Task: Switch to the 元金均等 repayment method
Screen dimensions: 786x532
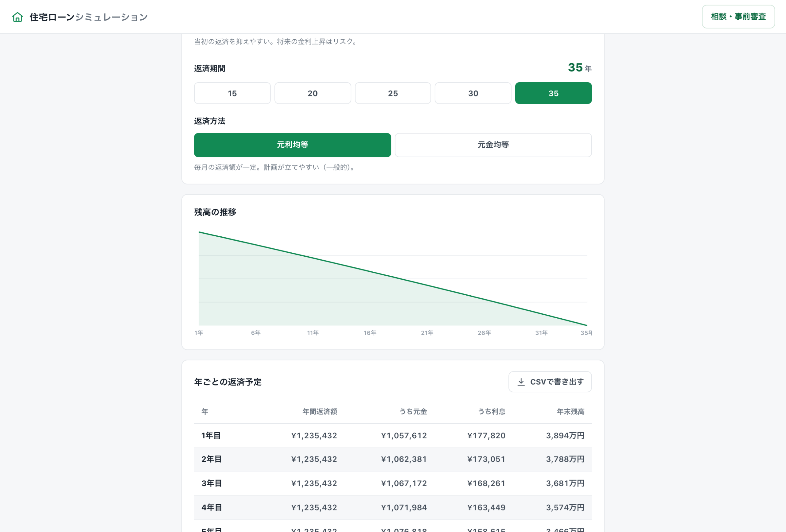Action: click(x=493, y=145)
